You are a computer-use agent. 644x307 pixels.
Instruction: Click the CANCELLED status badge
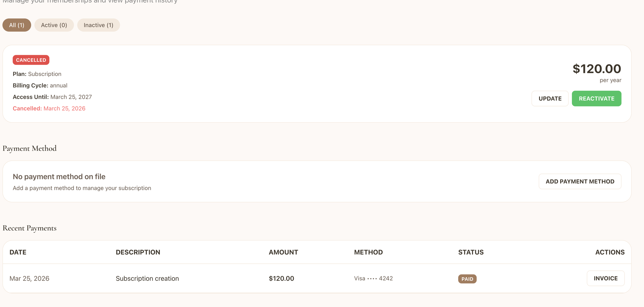tap(31, 60)
